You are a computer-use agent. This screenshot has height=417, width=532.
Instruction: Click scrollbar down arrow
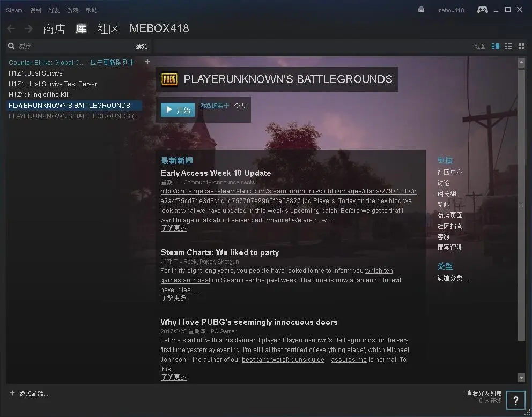521,377
